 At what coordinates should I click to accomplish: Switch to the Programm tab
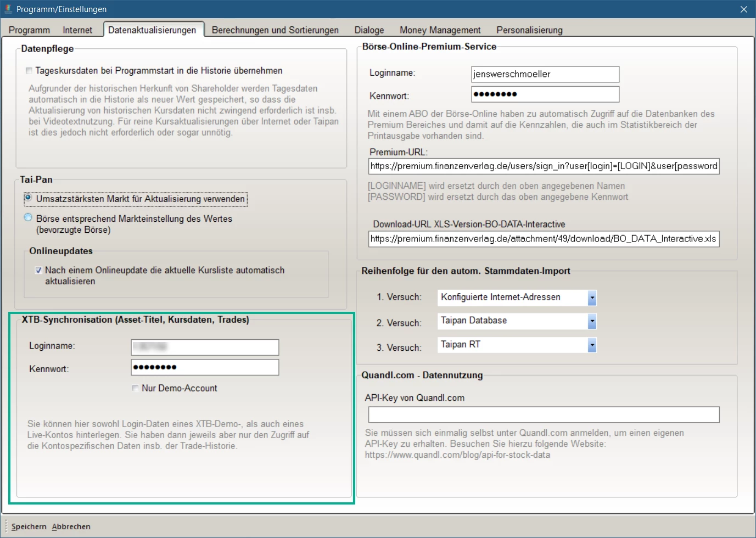29,30
